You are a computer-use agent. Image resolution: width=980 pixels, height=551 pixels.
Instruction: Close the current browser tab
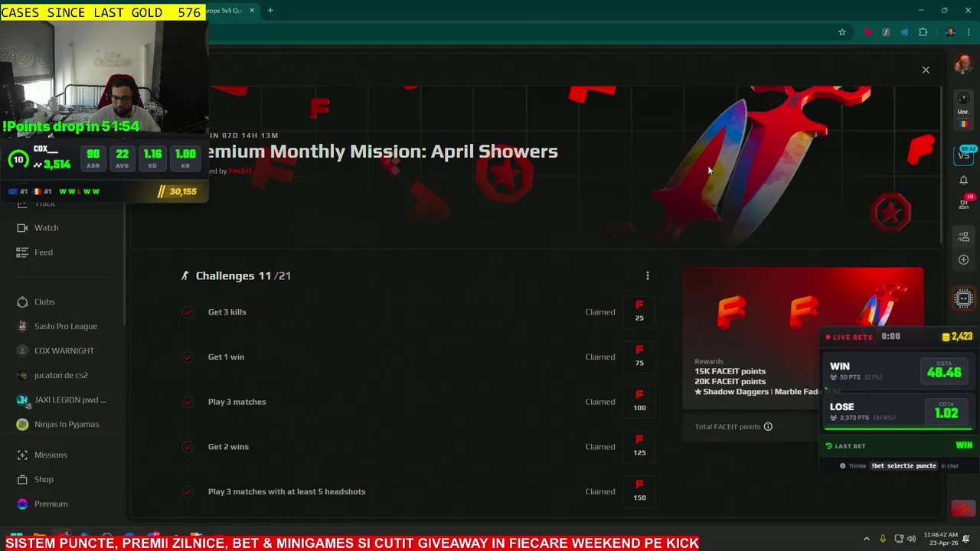pos(252,11)
